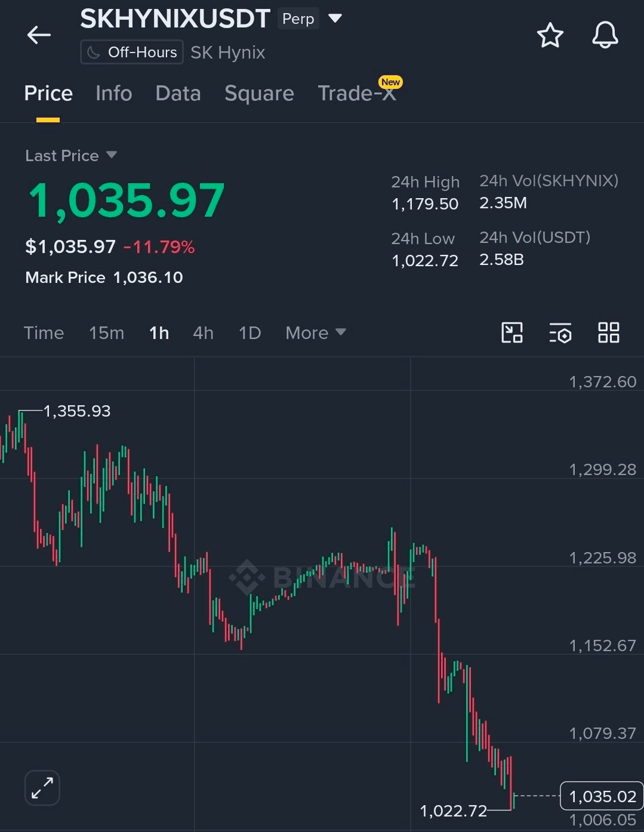Select the 1D chart interval
644x832 pixels.
click(x=249, y=333)
